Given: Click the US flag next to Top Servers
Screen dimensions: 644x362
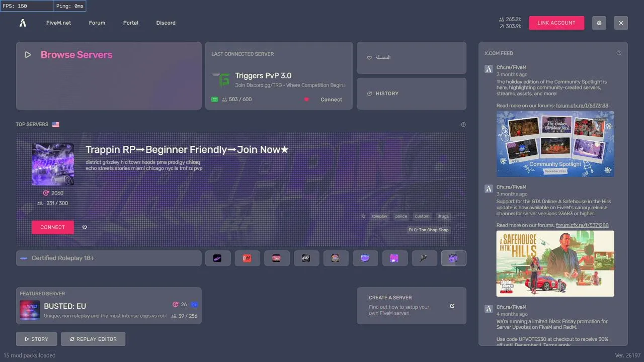Looking at the screenshot, I should click(x=55, y=124).
